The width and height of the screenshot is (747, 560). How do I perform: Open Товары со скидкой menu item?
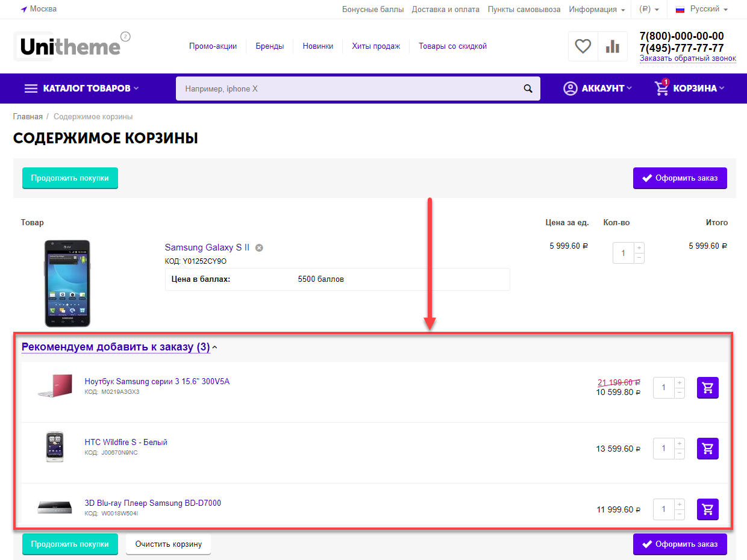[452, 46]
